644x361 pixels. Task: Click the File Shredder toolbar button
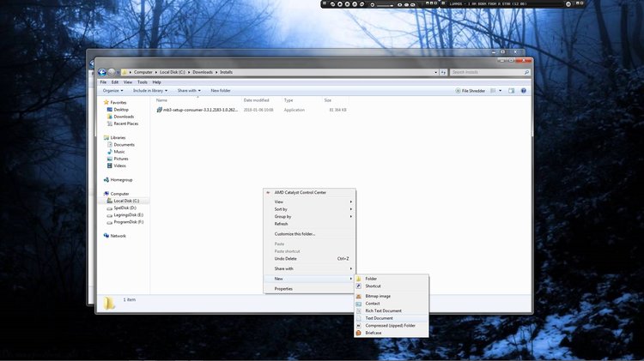(x=470, y=91)
